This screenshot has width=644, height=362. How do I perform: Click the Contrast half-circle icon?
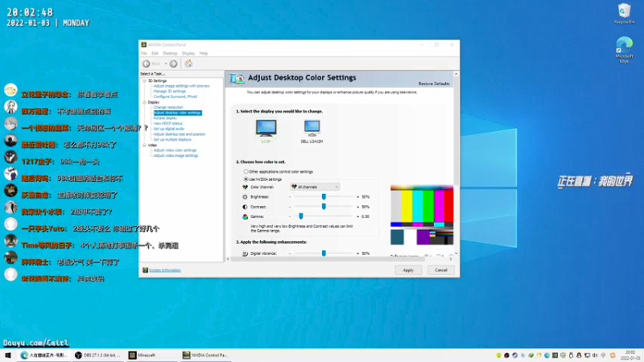[246, 207]
